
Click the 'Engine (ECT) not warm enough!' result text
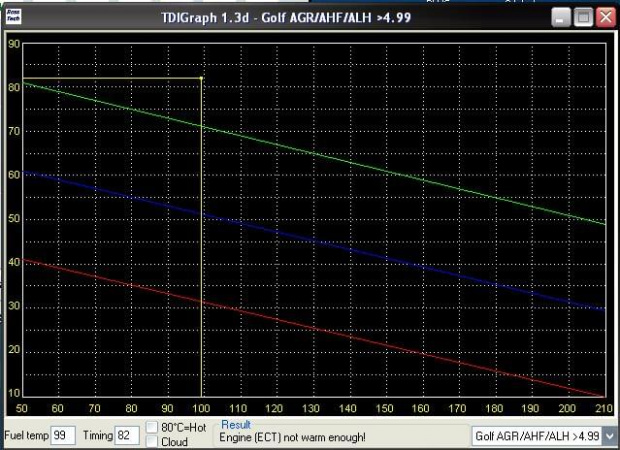(293, 437)
